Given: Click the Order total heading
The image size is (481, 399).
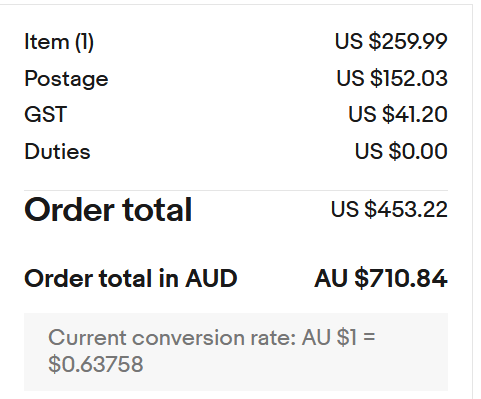Looking at the screenshot, I should pos(108,210).
